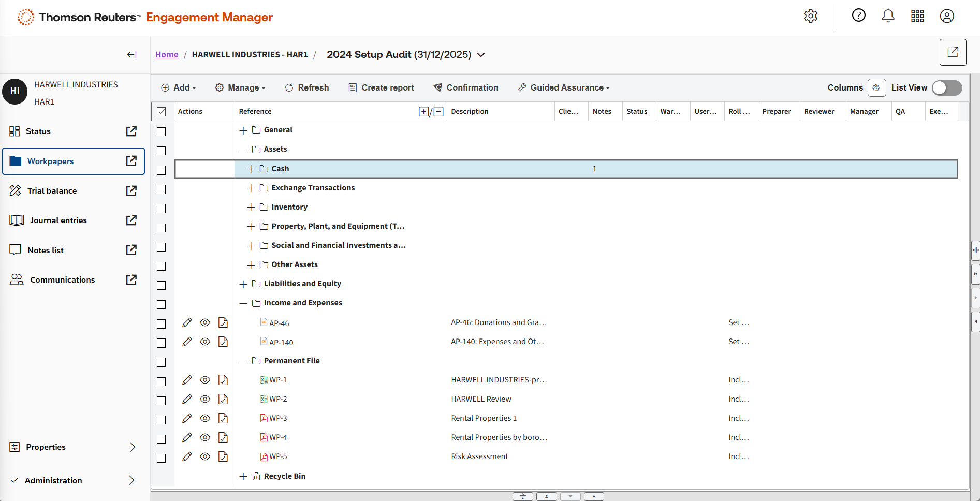Click the sign-off document icon for WP-3

click(x=223, y=418)
